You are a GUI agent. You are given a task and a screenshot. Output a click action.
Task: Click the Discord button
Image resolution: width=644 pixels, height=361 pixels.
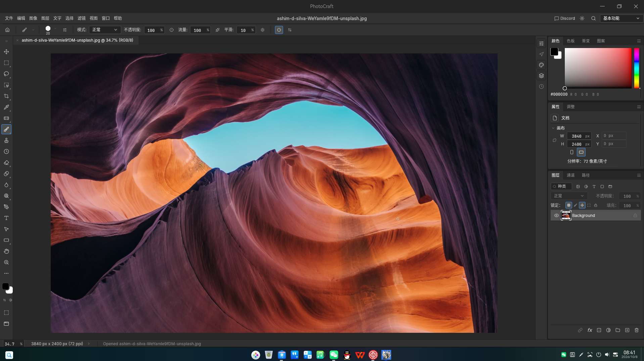pos(565,18)
